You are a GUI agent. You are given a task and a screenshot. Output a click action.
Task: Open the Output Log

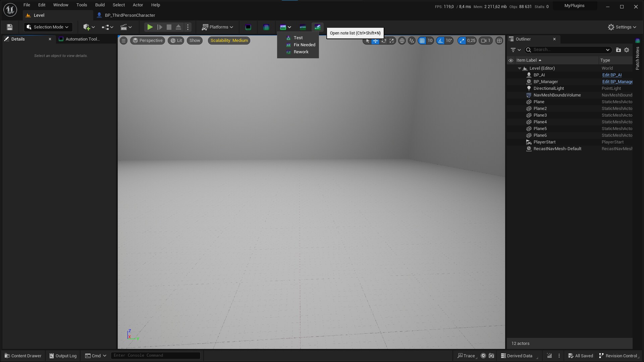[63, 356]
